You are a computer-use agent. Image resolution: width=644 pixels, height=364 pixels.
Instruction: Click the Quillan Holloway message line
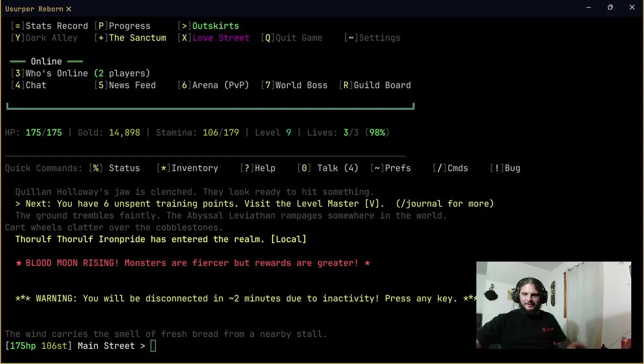194,192
